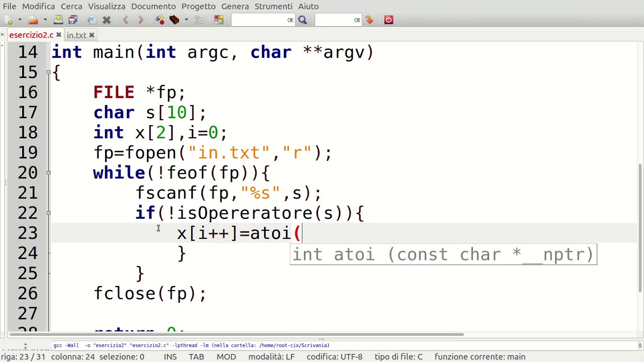
Task: Click the horizontal editor scrollbar thumb
Action: [236, 334]
